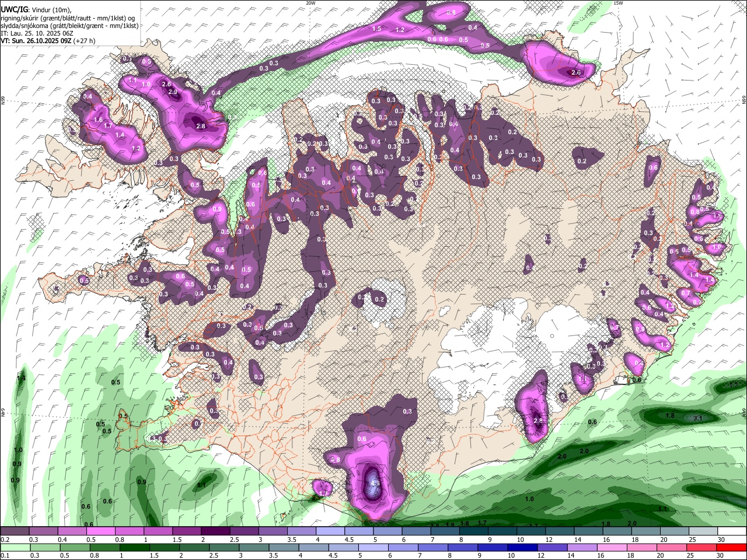Screen dimensions: 747x560
Task: Click the white swatch ending the top snow scale
Action: coord(732,531)
